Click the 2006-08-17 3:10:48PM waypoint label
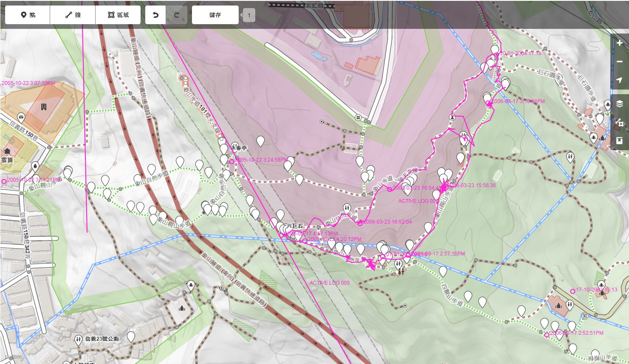This screenshot has height=364, width=629. (518, 101)
